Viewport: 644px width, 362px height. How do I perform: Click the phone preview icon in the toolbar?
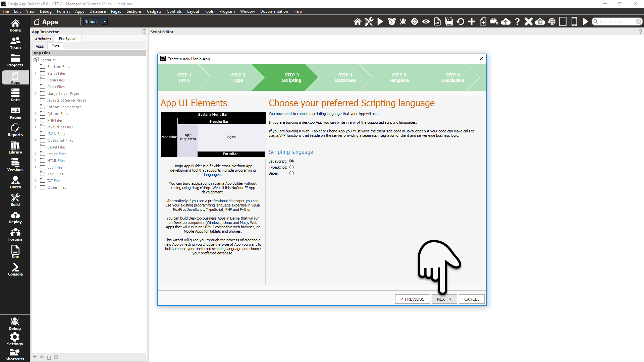click(574, 22)
